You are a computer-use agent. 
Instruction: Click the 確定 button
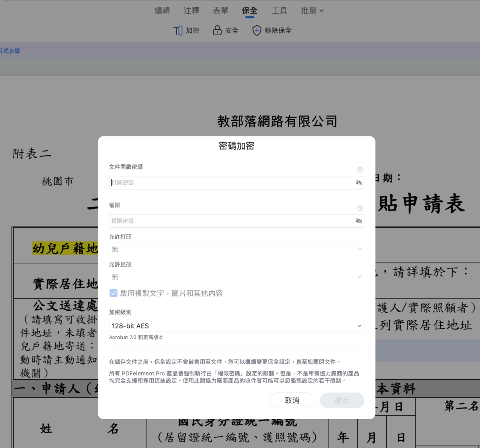[x=342, y=400]
